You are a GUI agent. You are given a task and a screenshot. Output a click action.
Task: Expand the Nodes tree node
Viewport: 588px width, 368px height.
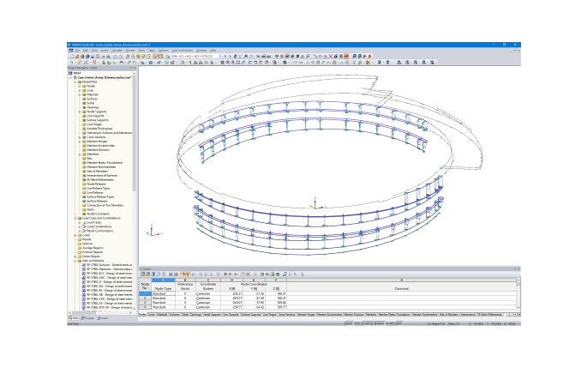click(x=80, y=86)
